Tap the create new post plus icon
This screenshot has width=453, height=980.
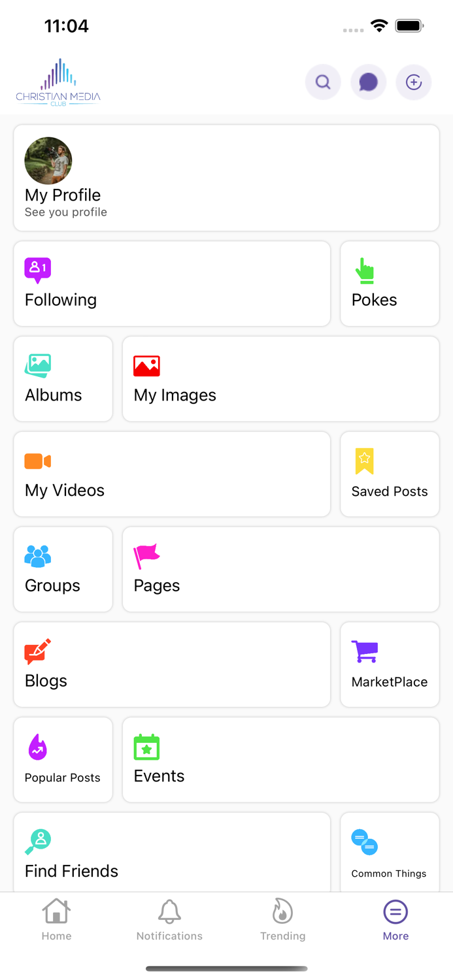(414, 82)
